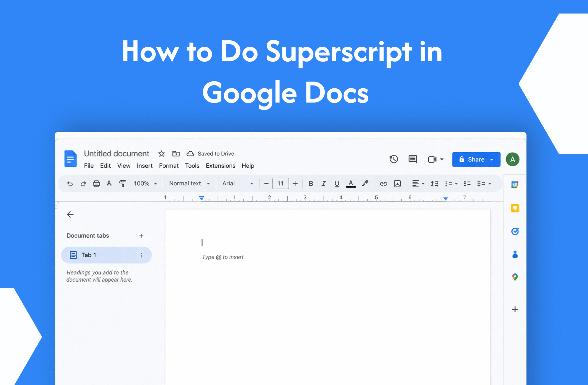The width and height of the screenshot is (588, 385).
Task: Activate the paint format tool
Action: click(122, 184)
